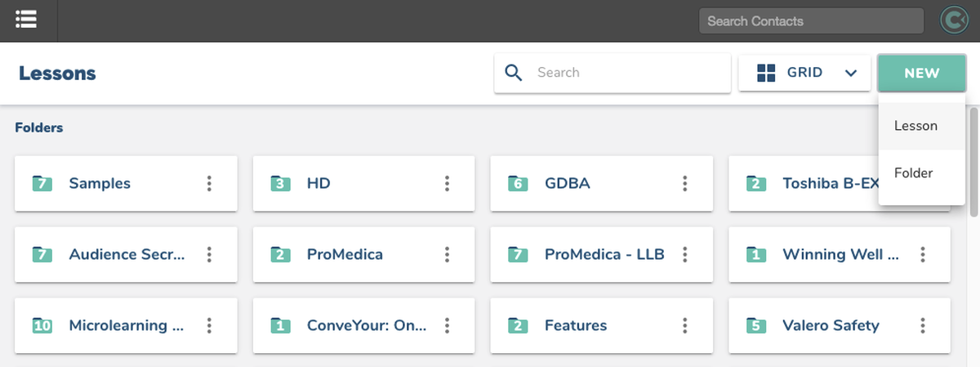The width and height of the screenshot is (980, 367).
Task: Open options menu for GDBA folder
Action: (x=684, y=184)
